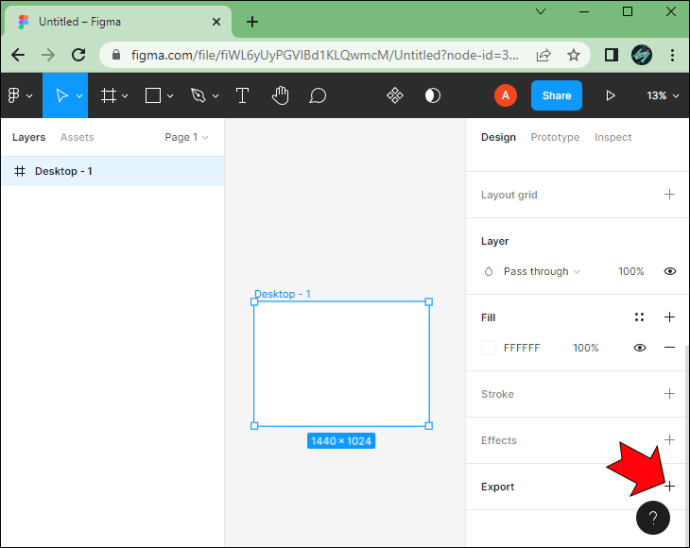Screen dimensions: 690x548
Task: Add a Stroke with plus
Action: [669, 394]
